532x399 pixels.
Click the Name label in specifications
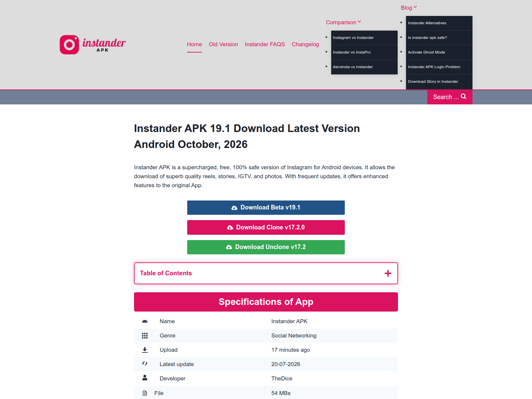pyautogui.click(x=167, y=321)
